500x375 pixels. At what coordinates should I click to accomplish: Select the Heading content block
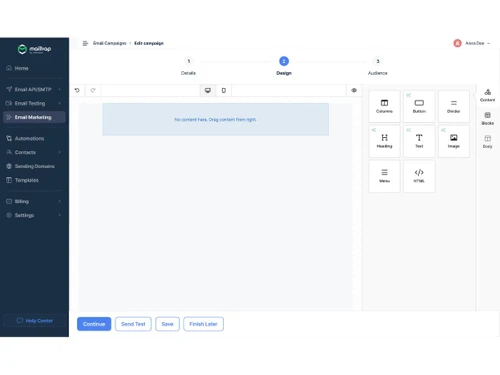(384, 141)
